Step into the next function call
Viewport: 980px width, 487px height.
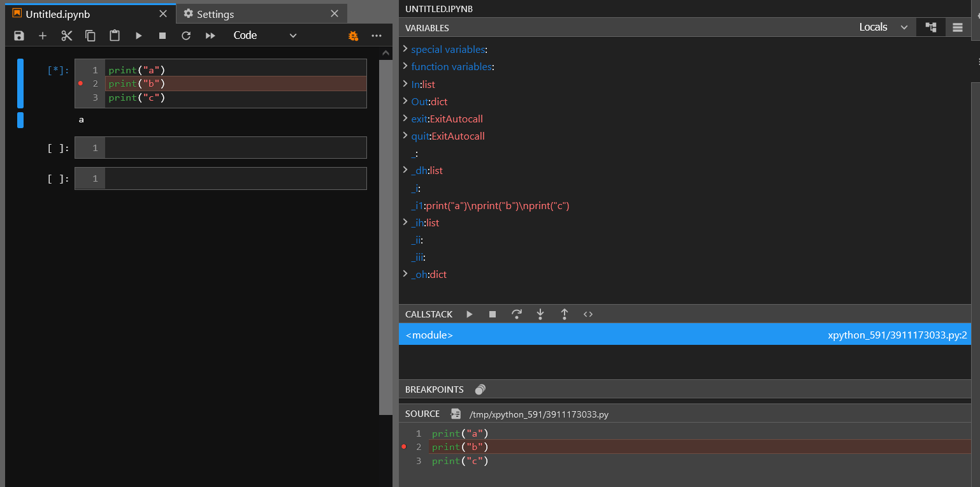(540, 314)
